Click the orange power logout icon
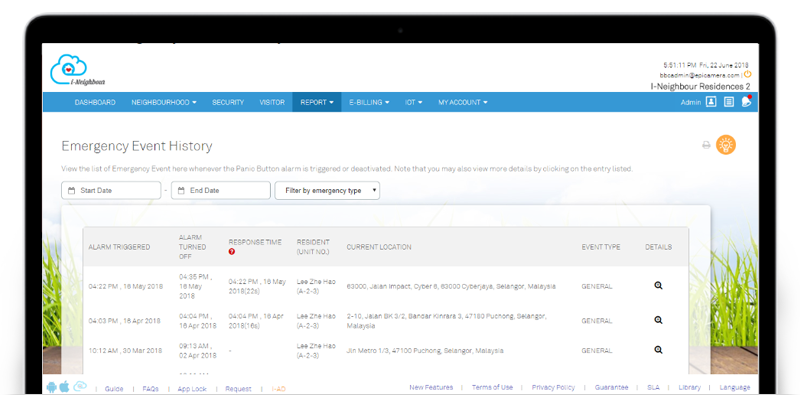 747,75
